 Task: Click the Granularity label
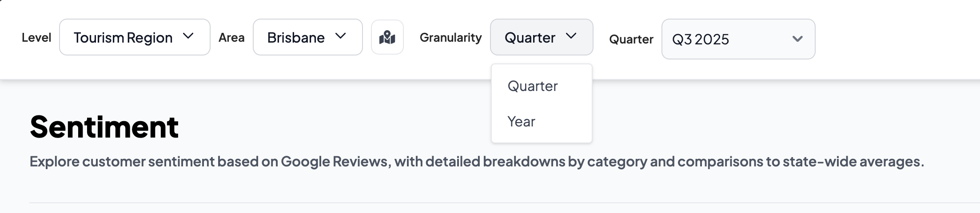[x=450, y=38]
